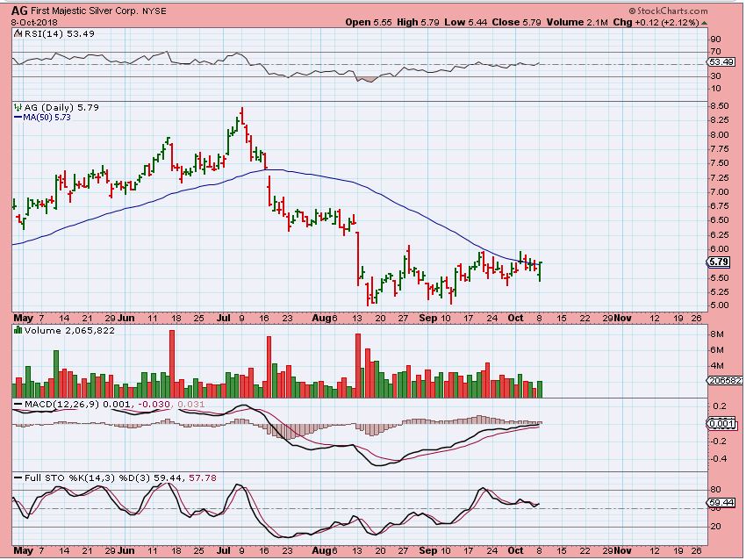Click the -0.4 label on the MACD axis

click(717, 459)
